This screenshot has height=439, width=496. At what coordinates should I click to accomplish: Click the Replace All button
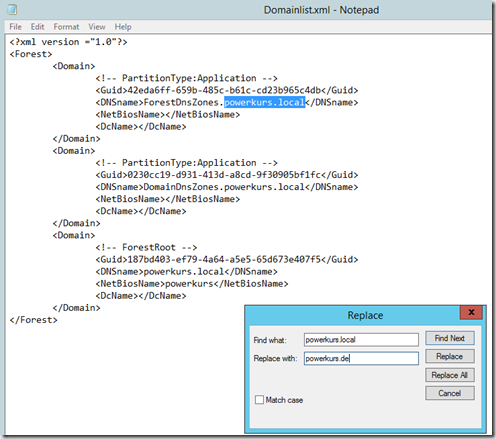pyautogui.click(x=450, y=375)
